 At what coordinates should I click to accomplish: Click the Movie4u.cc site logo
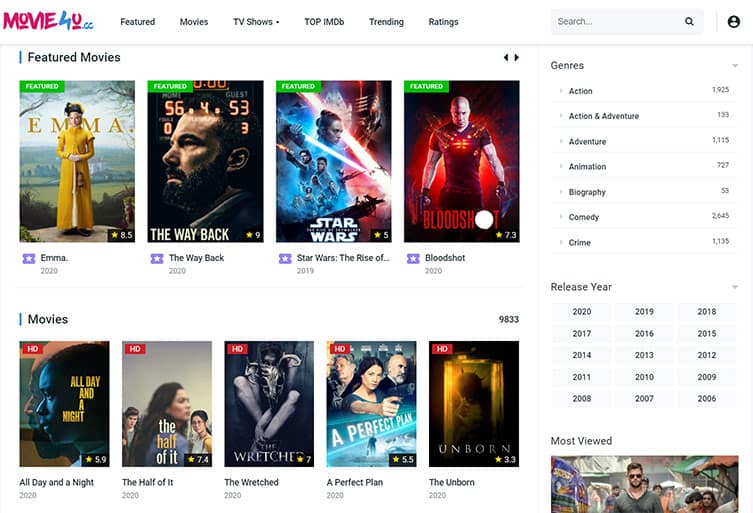48,21
